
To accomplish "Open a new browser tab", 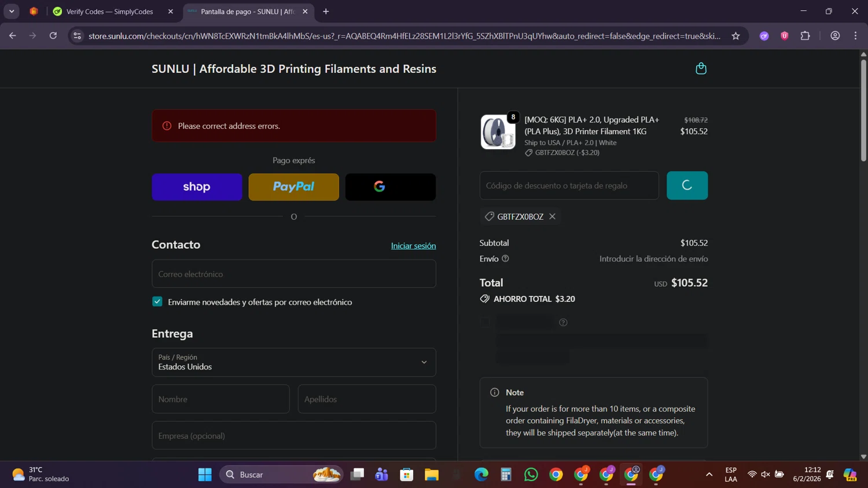I will 326,12.
